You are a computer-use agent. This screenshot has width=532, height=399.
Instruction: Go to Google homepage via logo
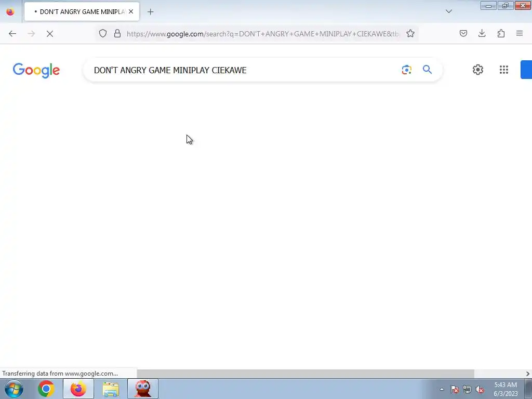click(36, 70)
